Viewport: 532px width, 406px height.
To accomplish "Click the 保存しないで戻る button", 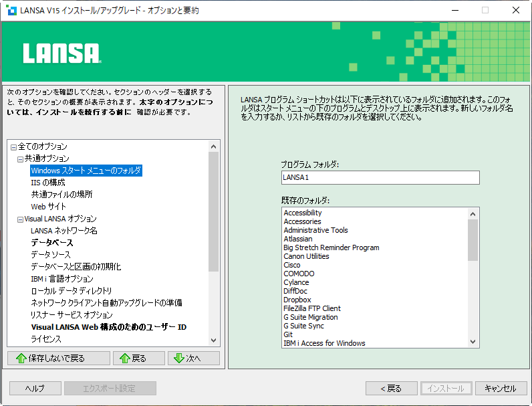I will click(x=59, y=358).
